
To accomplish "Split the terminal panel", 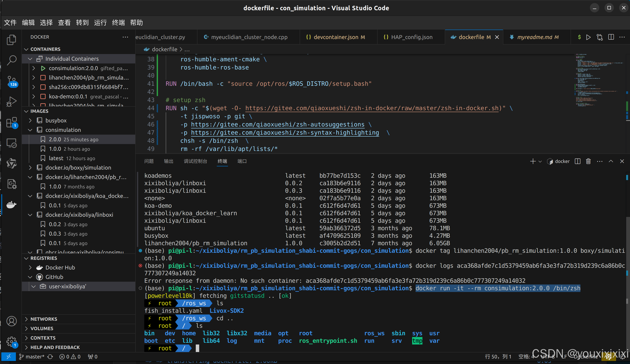I will pos(577,161).
